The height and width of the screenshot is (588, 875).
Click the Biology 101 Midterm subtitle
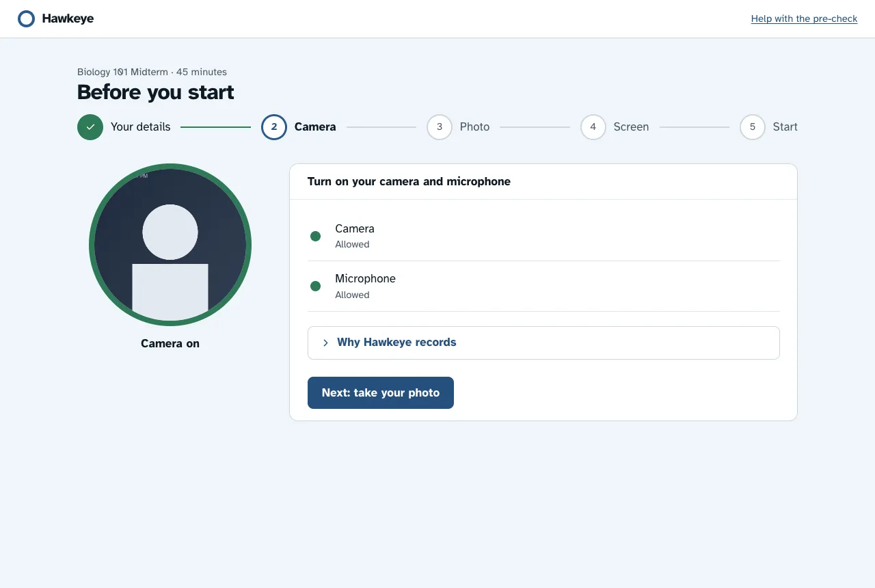pyautogui.click(x=152, y=72)
